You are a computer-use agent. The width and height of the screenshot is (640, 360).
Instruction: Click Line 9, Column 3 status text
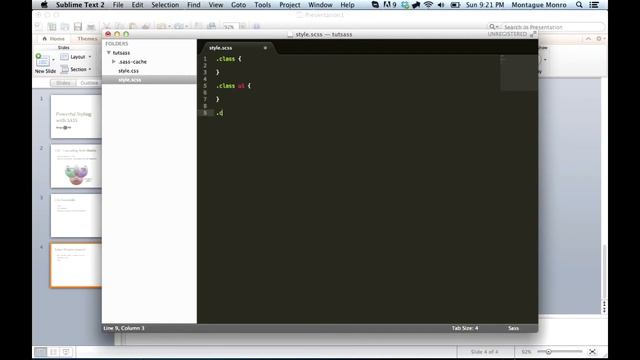coord(124,328)
